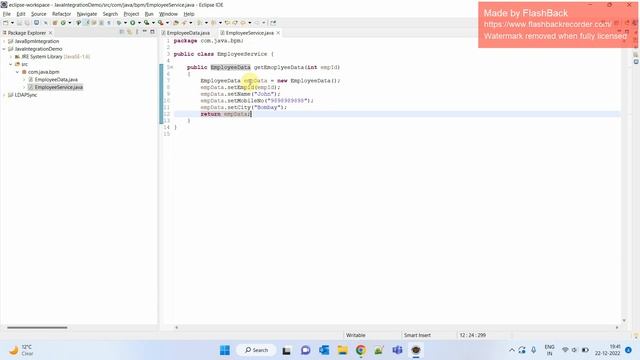640x360 pixels.
Task: Collapse the com.java.bpm package node
Action: click(x=18, y=72)
